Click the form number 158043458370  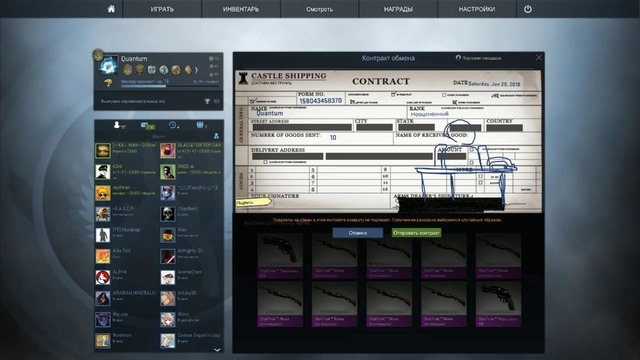(x=321, y=100)
